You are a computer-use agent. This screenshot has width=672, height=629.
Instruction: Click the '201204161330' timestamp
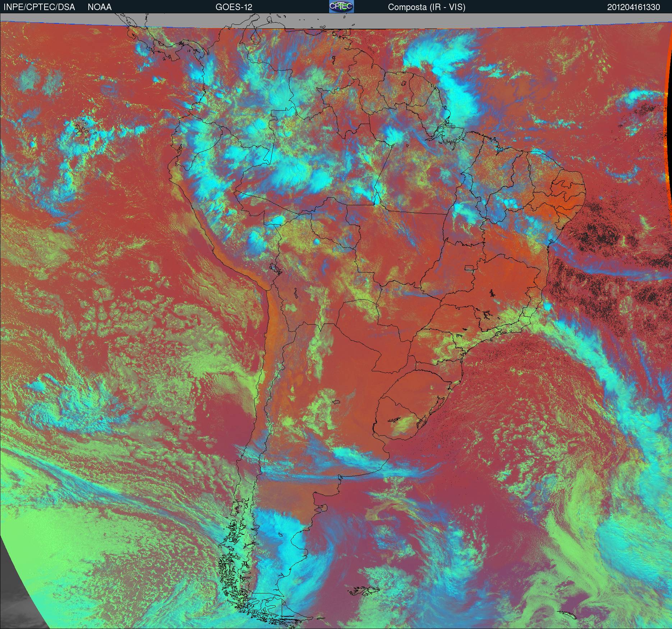coord(634,7)
